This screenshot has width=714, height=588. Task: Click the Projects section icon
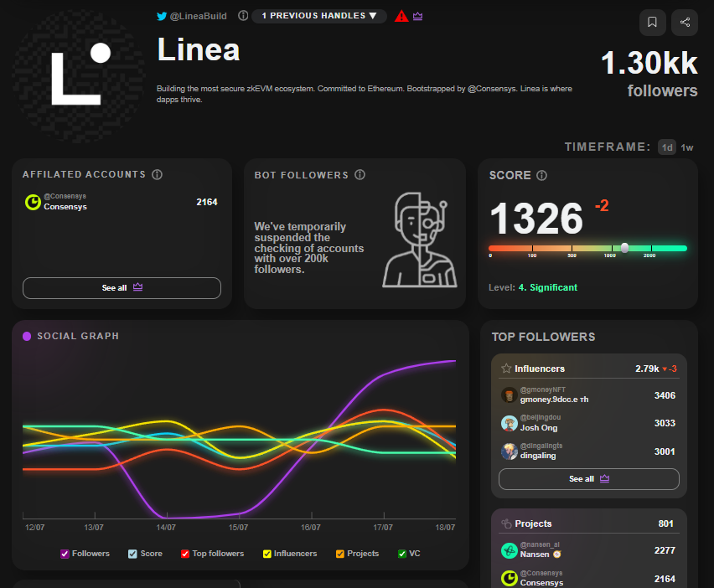[x=506, y=524]
